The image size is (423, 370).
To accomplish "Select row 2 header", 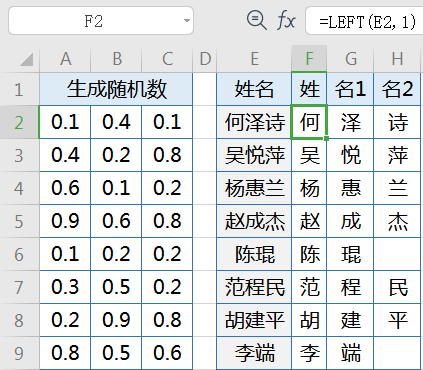I will [x=19, y=123].
